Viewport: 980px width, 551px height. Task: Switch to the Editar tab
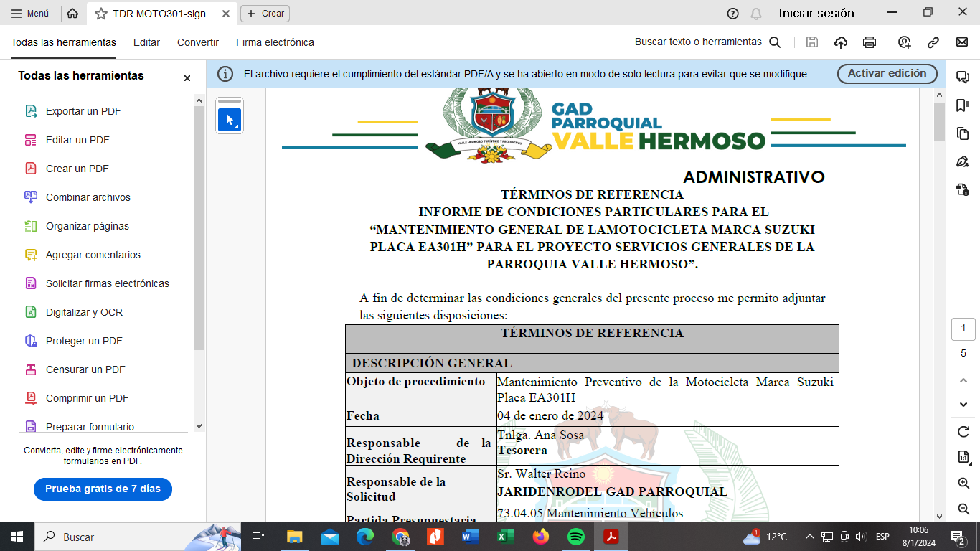[x=146, y=42]
